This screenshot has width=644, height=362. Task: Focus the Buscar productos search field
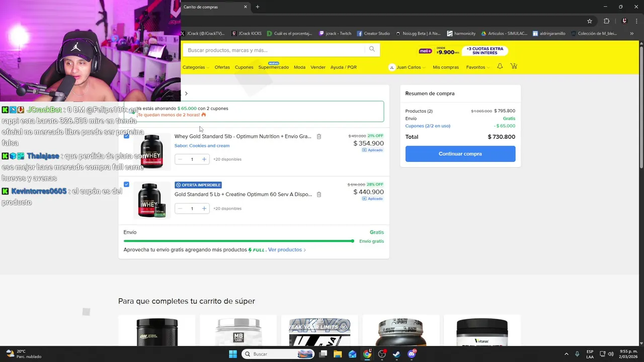(275, 50)
